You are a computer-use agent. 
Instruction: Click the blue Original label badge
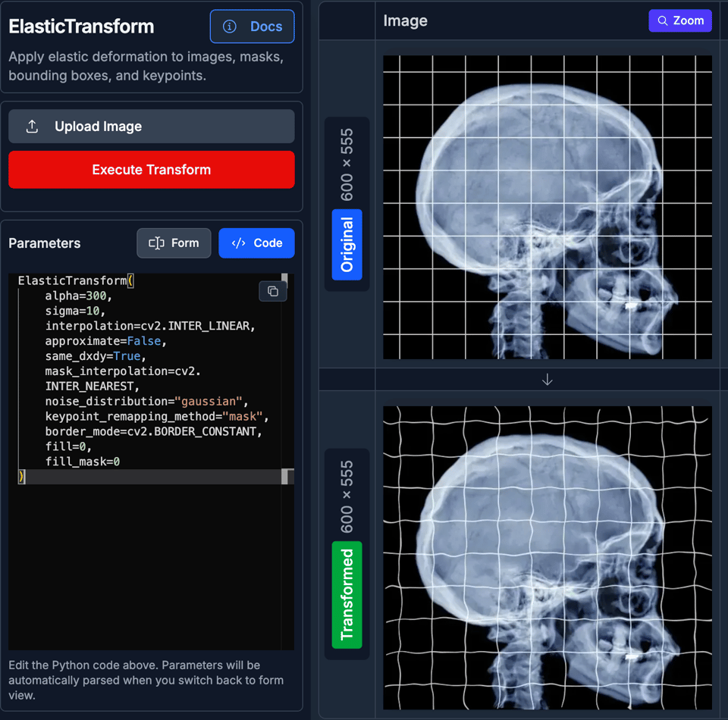pyautogui.click(x=347, y=244)
